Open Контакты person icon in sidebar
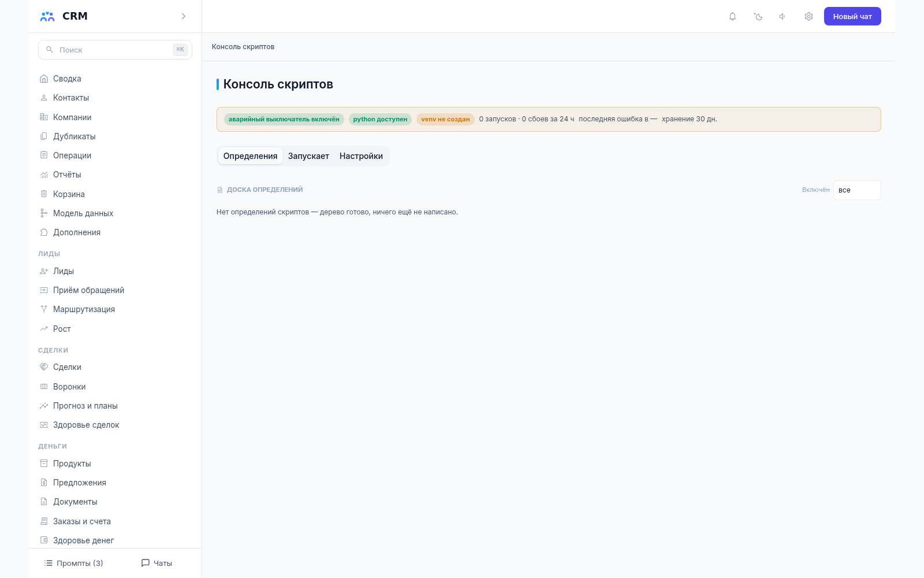This screenshot has height=578, width=924. click(x=44, y=98)
